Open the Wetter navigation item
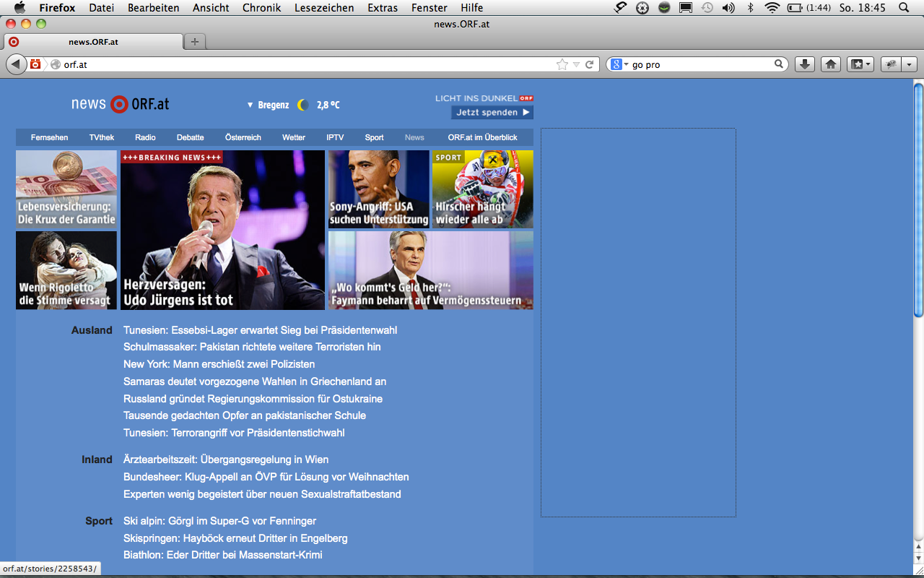 [x=294, y=137]
